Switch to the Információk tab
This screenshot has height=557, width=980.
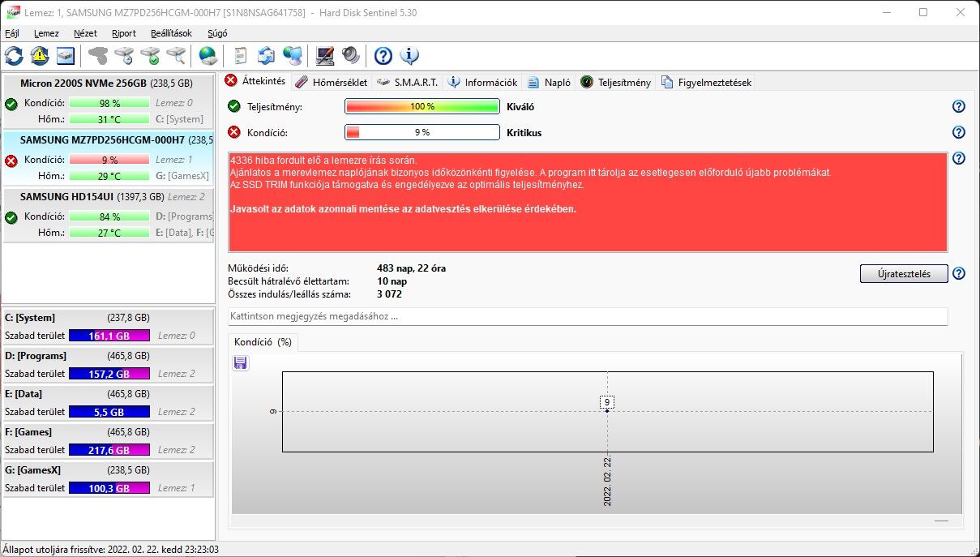point(483,82)
